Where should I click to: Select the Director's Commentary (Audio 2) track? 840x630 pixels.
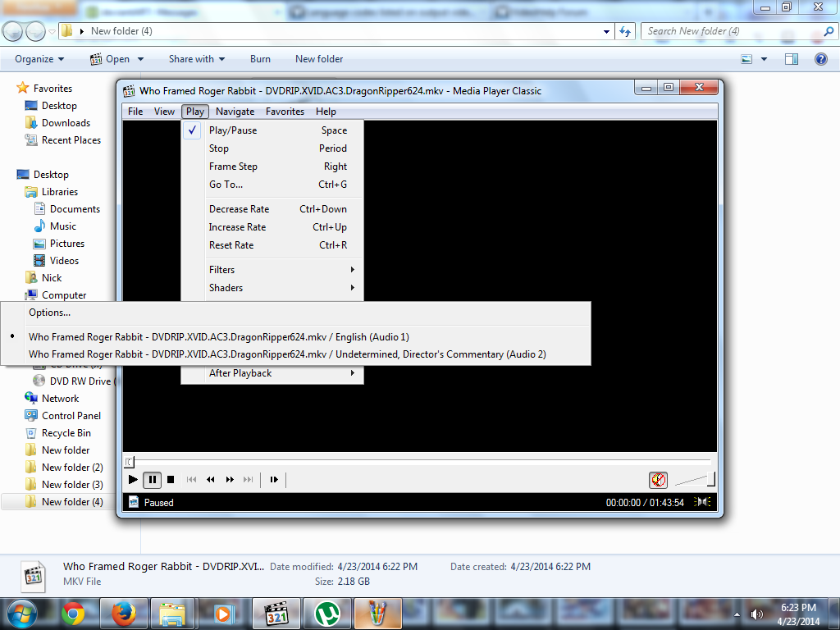(x=295, y=354)
